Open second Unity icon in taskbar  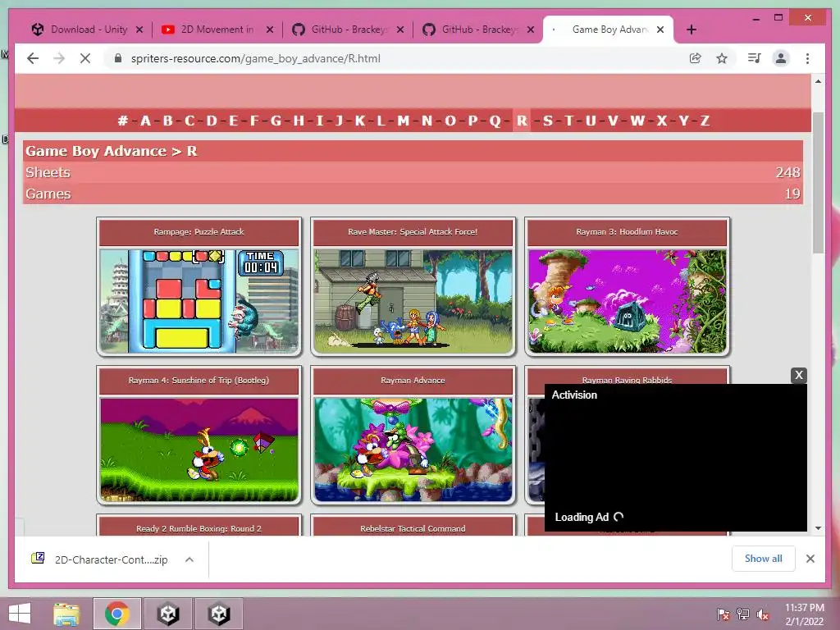point(218,614)
